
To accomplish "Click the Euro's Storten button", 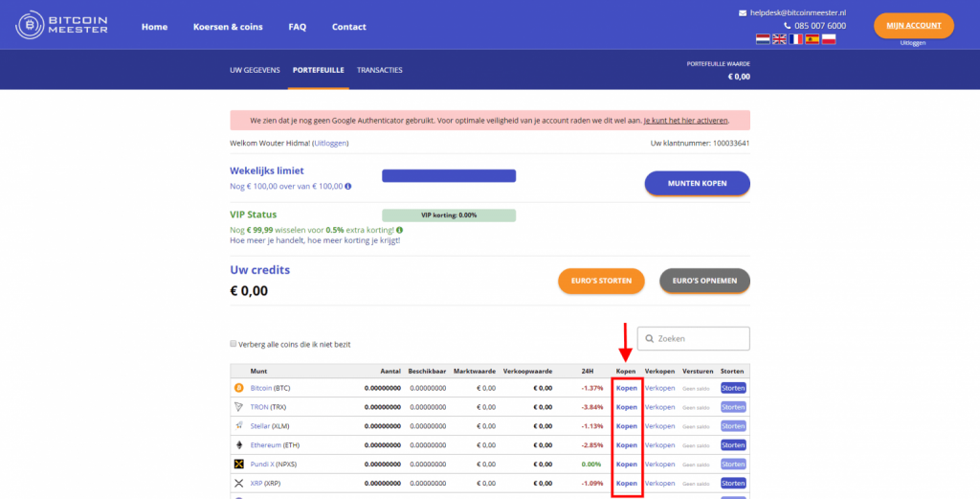I will (x=601, y=281).
